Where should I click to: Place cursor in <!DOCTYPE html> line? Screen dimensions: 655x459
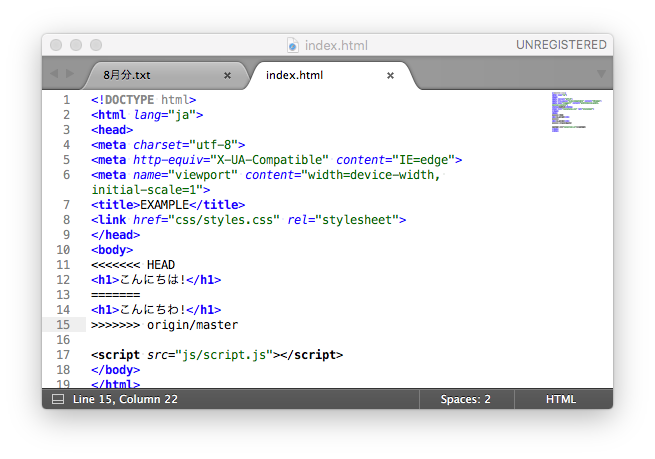tap(144, 100)
